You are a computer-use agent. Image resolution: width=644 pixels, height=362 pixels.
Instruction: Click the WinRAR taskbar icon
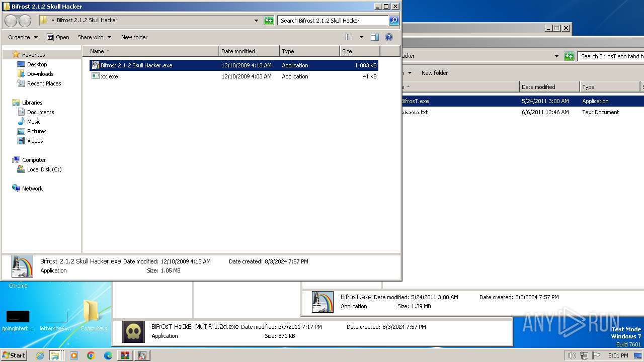tap(125, 355)
